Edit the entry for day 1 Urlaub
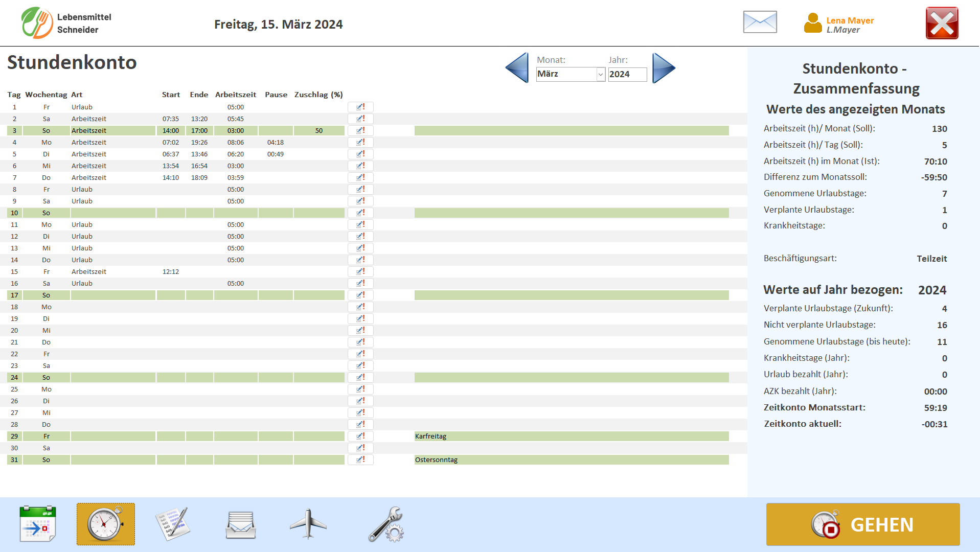The width and height of the screenshot is (980, 552). tap(360, 107)
